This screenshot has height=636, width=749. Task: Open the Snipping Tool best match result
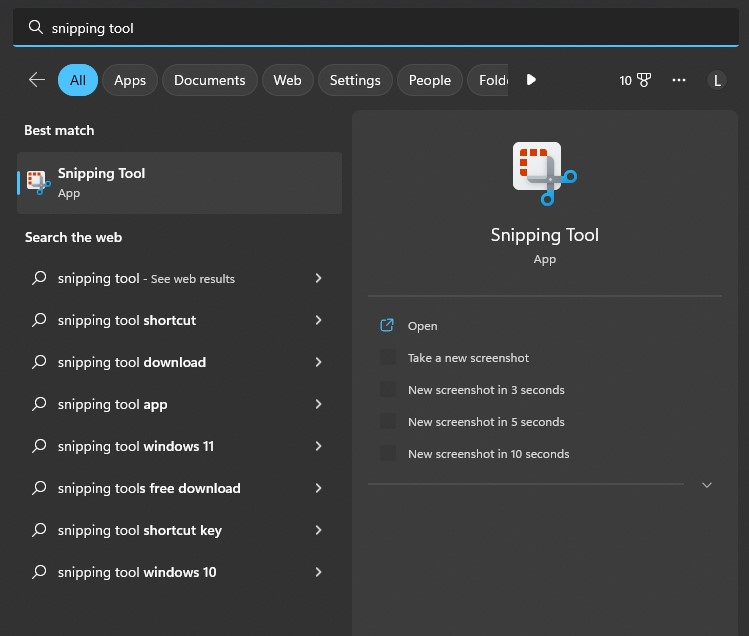[x=180, y=183]
